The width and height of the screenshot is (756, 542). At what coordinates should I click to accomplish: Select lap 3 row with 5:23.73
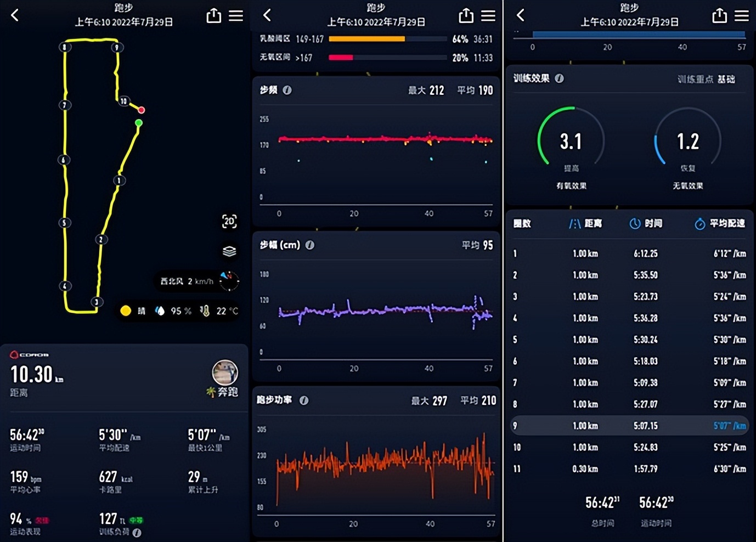[x=630, y=296]
